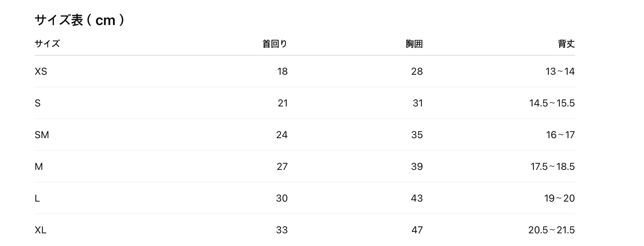Select the XL size row label

[x=40, y=230]
